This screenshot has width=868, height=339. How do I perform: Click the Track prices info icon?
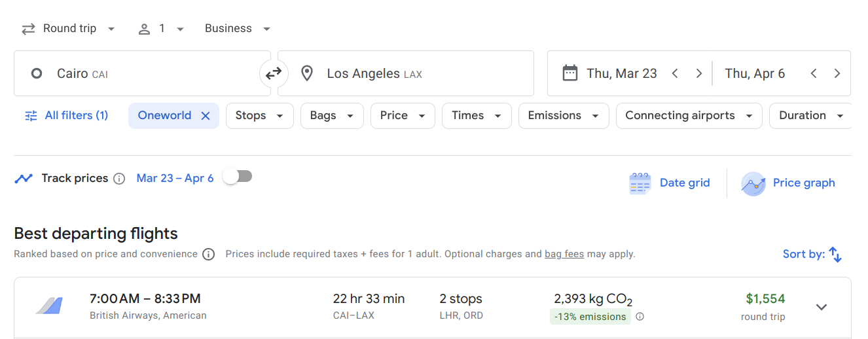click(x=119, y=179)
